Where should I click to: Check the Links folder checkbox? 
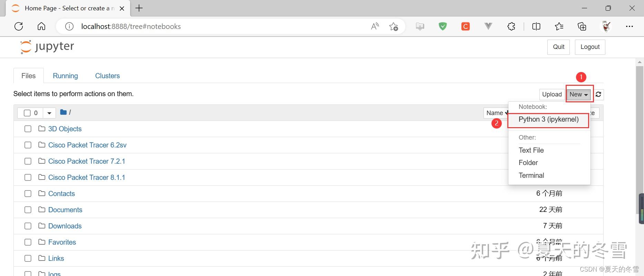click(x=28, y=258)
